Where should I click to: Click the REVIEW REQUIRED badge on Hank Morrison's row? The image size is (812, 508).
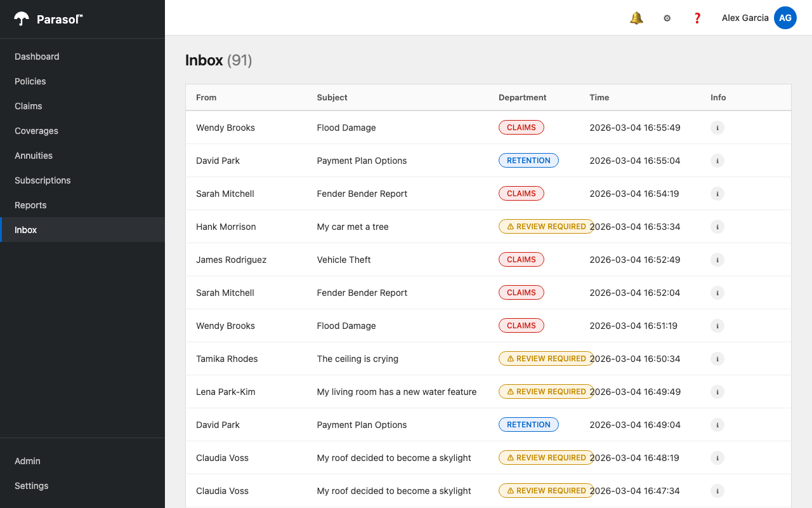546,226
